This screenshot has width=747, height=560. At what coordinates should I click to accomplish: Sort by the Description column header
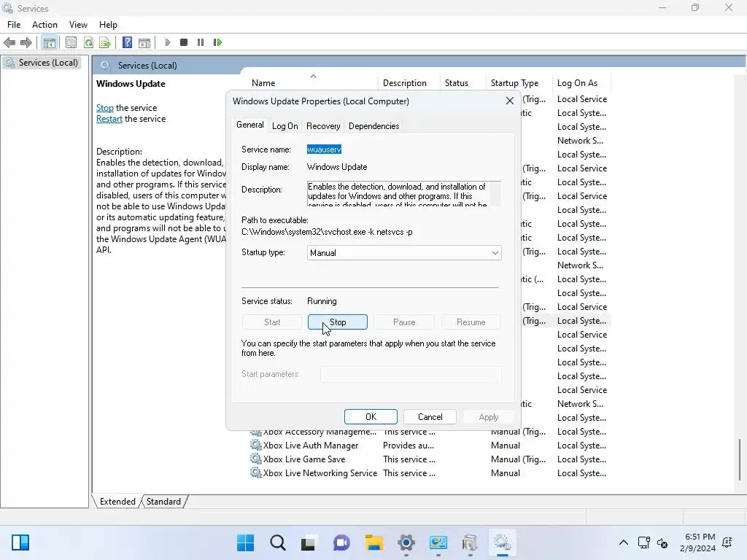(409, 83)
